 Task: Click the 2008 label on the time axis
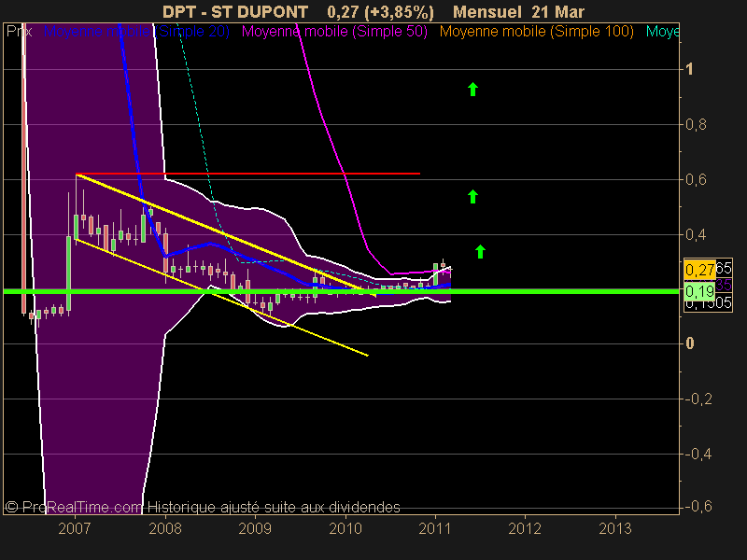click(x=165, y=528)
